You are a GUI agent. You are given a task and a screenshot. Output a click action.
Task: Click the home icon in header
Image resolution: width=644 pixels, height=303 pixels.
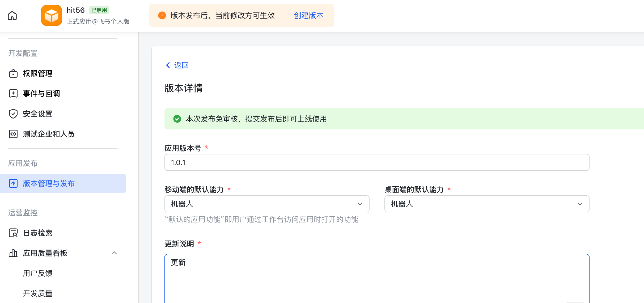click(x=12, y=16)
